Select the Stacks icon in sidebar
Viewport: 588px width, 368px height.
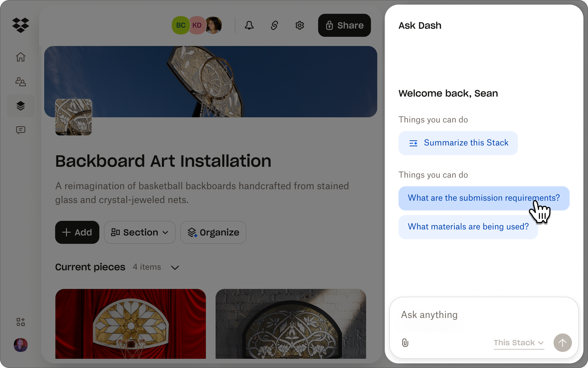point(20,106)
